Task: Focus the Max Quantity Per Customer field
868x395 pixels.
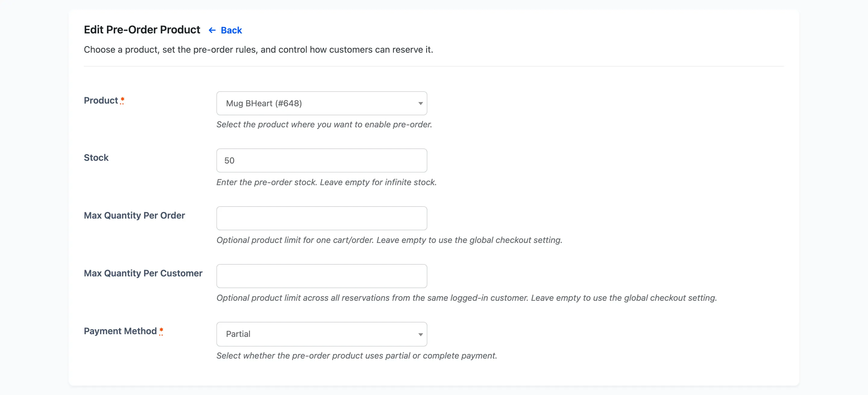Action: click(x=322, y=276)
